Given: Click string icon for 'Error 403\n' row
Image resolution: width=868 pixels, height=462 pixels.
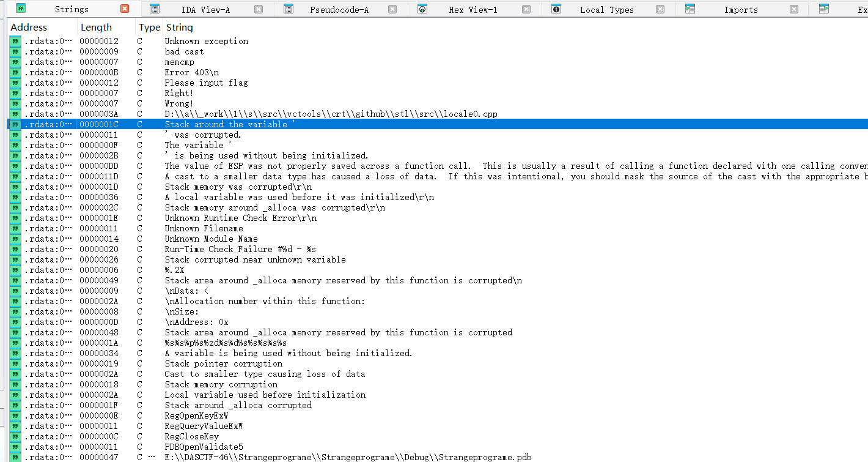Looking at the screenshot, I should (x=15, y=72).
